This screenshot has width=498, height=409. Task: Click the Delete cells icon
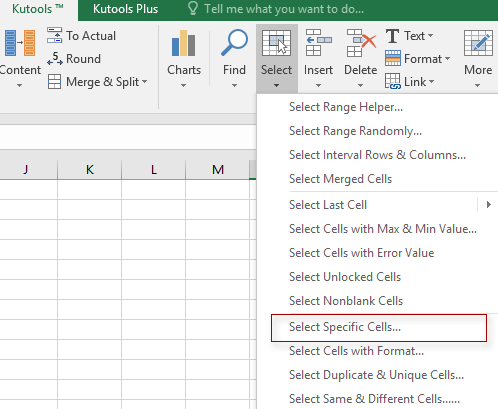tap(361, 43)
